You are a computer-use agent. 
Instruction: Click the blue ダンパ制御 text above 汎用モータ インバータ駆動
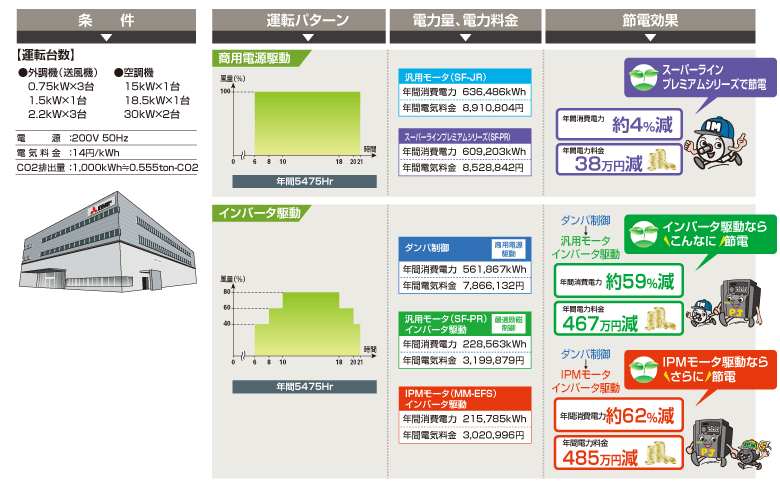[x=585, y=220]
